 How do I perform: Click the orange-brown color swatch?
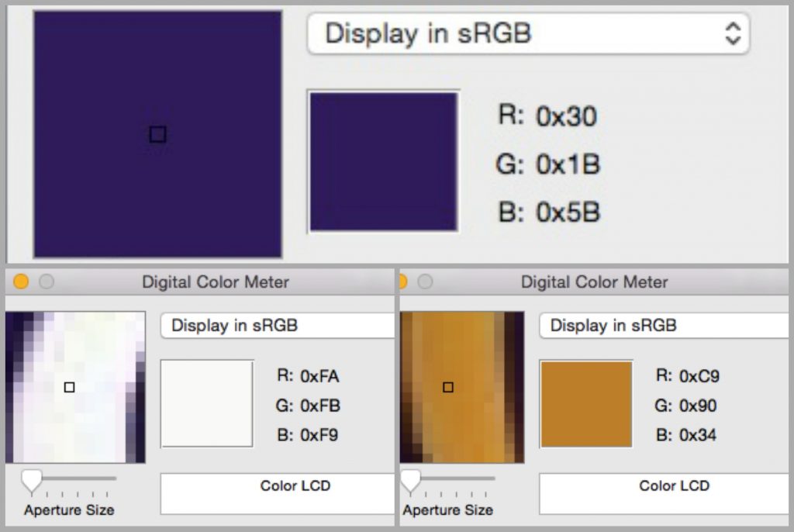coord(586,403)
